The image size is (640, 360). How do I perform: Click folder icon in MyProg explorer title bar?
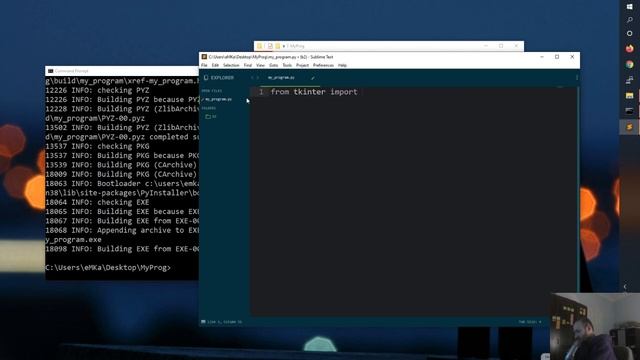pos(260,46)
